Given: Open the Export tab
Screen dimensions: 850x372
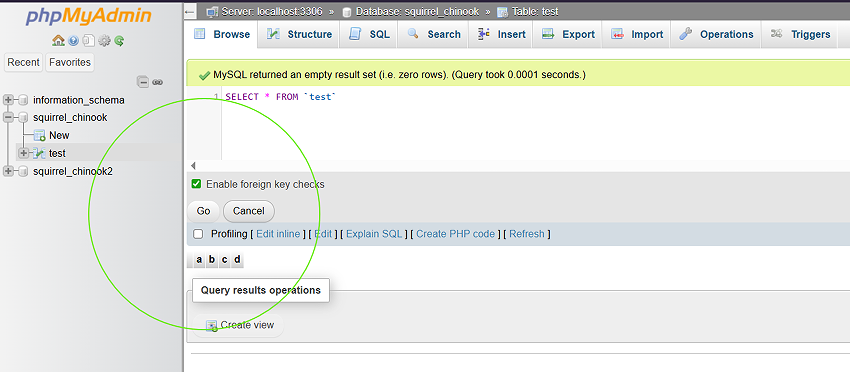Looking at the screenshot, I should (x=569, y=34).
